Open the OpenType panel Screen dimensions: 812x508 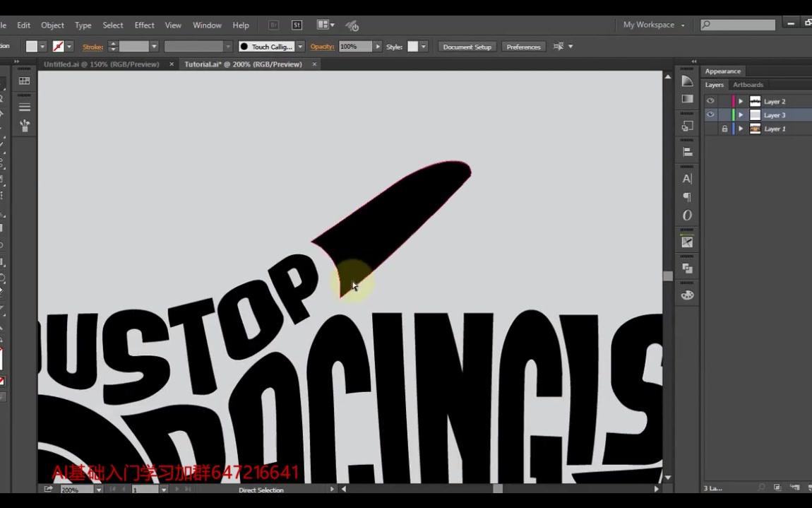[686, 215]
